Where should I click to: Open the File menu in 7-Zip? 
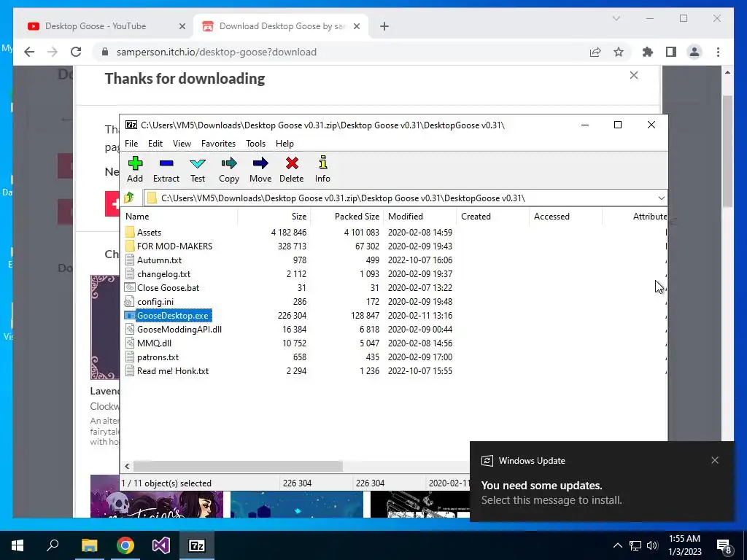[131, 144]
